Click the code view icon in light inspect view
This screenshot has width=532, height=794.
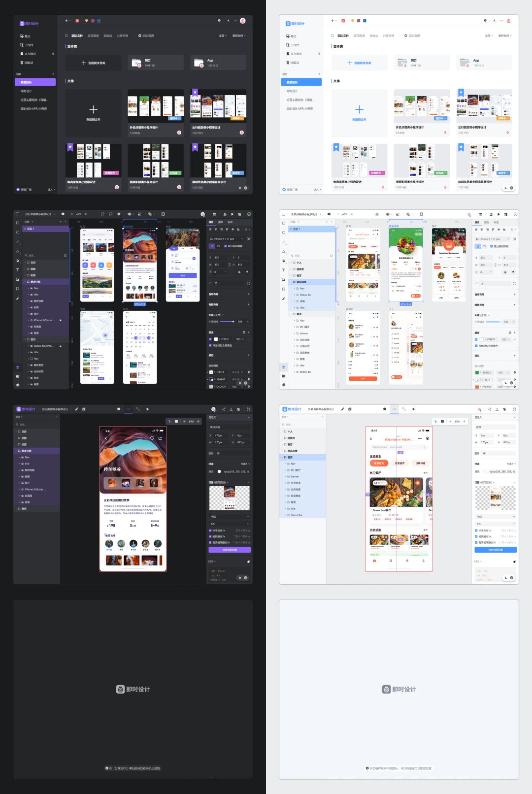tap(394, 409)
